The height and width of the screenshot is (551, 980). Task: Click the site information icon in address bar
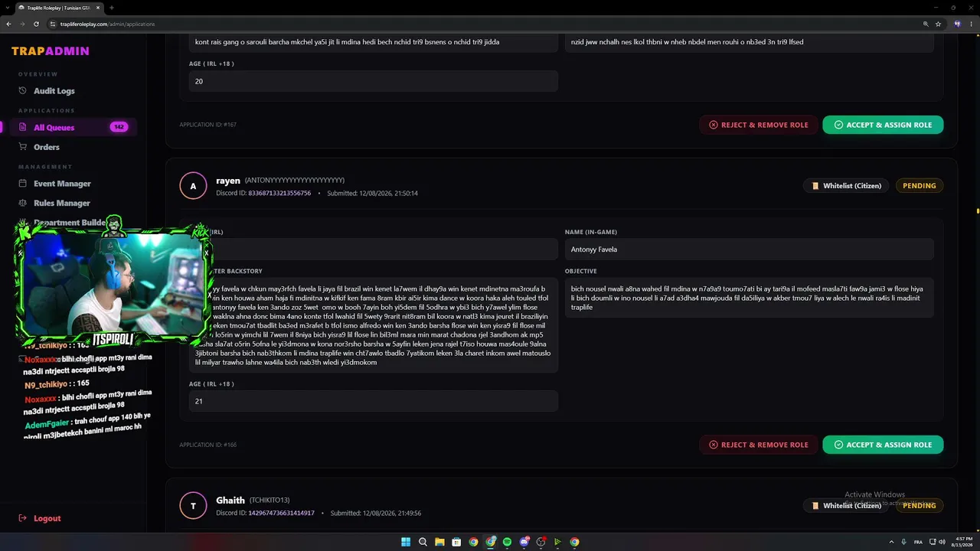tap(53, 24)
